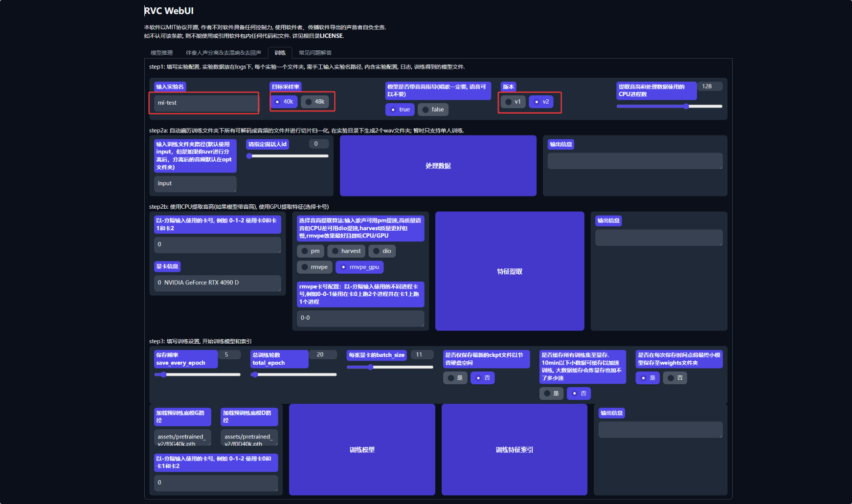
Task: Open the 常见问题解答 tab
Action: (x=315, y=53)
